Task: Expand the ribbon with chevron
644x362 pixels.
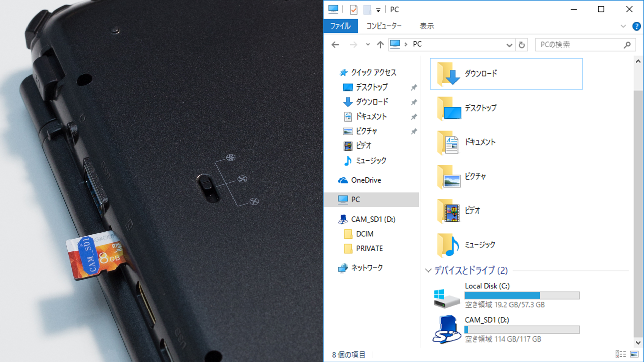Action: [623, 26]
